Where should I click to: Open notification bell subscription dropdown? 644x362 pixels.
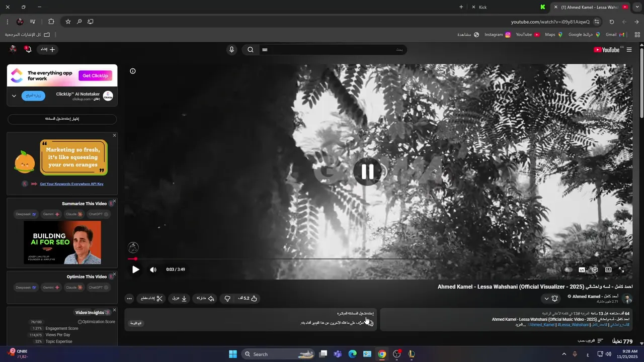[550, 299]
